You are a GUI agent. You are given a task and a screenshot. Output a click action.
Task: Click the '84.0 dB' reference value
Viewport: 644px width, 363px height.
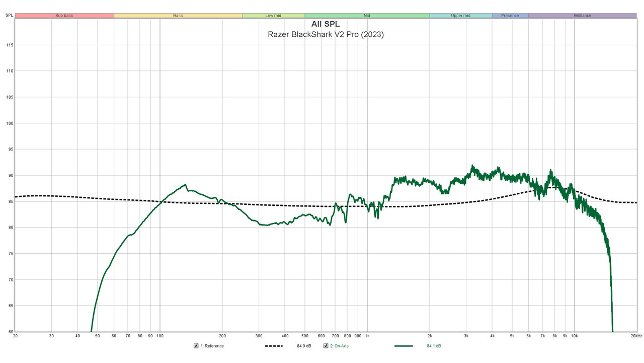304,346
